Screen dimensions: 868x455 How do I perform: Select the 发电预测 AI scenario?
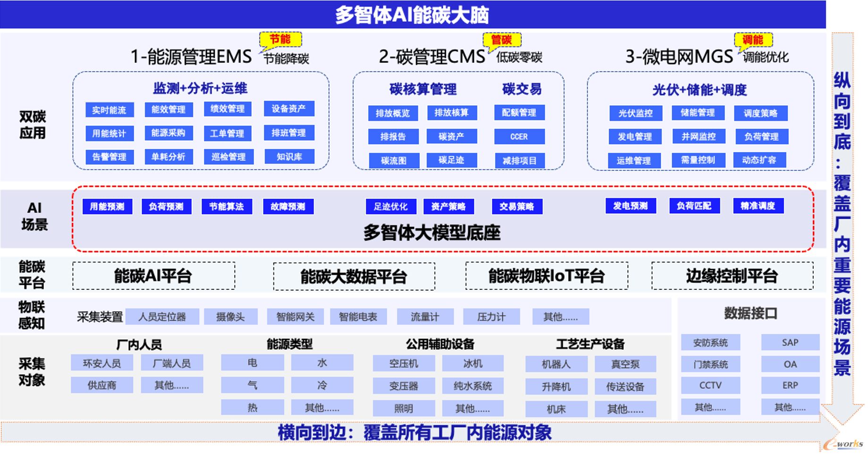tap(631, 206)
